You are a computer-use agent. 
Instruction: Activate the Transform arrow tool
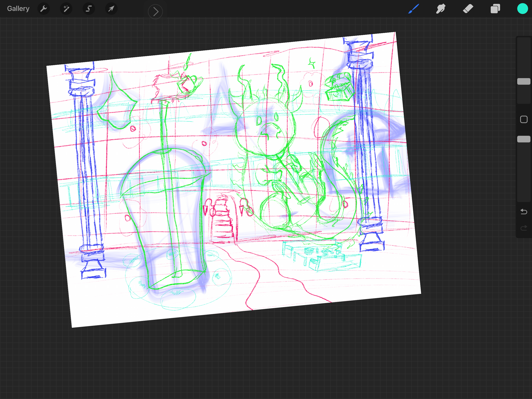pos(111,9)
